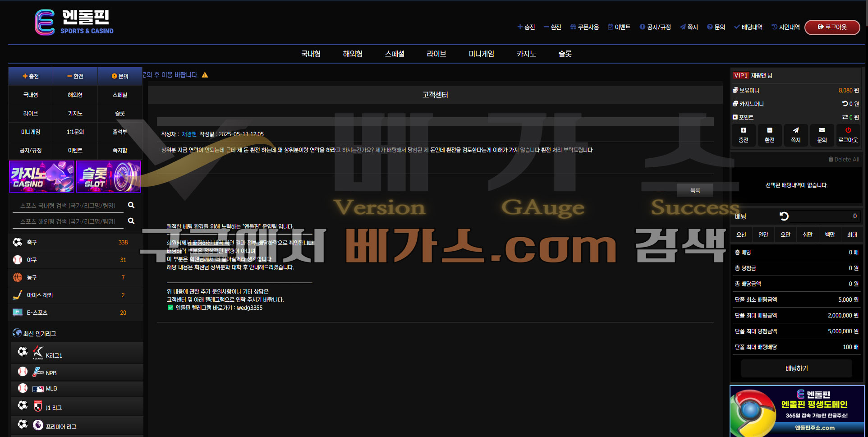The image size is (868, 437).
Task: Click the 카지노 CASINO banner image
Action: point(41,177)
